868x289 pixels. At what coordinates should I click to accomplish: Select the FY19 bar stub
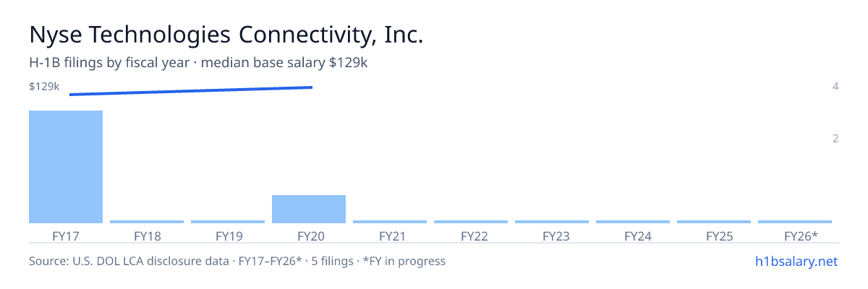coord(228,222)
